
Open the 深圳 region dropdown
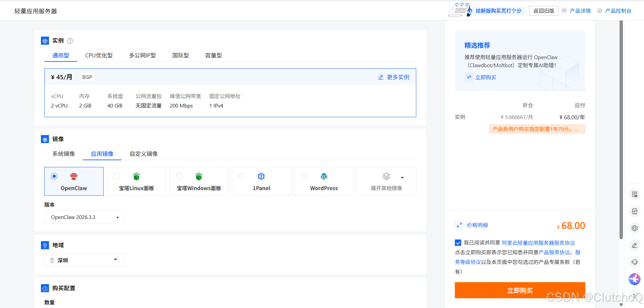click(85, 260)
